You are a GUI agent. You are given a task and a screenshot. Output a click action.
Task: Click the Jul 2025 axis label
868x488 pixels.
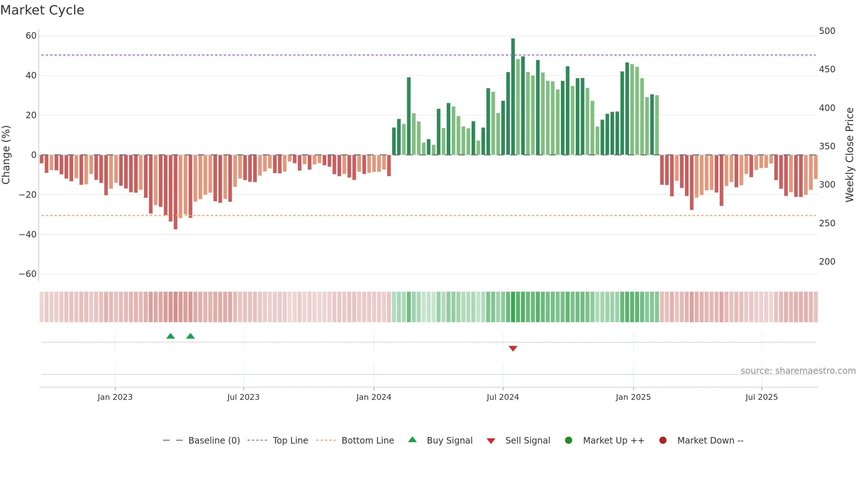(762, 397)
